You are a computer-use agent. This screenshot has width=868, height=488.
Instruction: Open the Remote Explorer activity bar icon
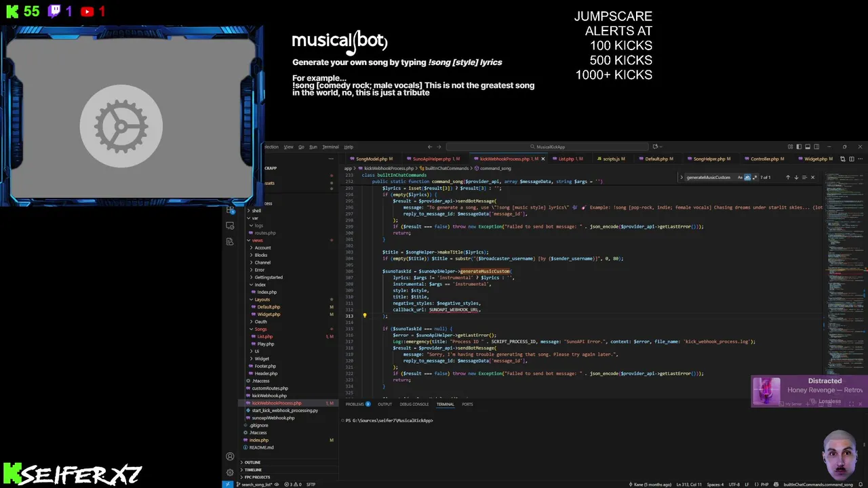click(230, 226)
